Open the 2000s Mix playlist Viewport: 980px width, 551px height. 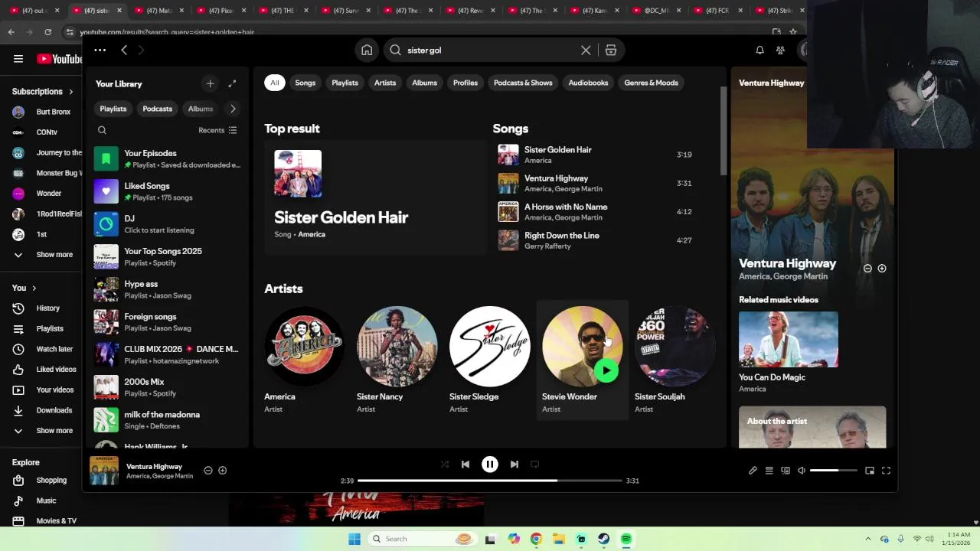point(168,387)
